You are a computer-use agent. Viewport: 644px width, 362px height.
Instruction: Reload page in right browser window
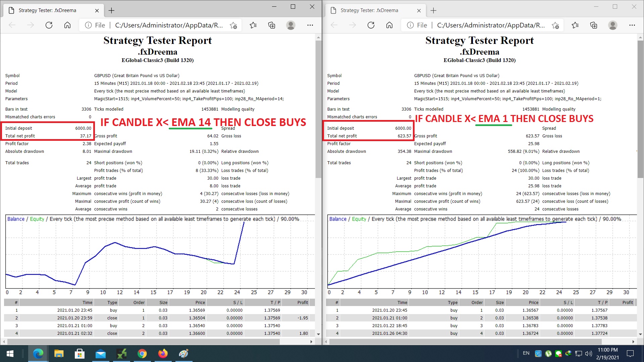pos(371,25)
